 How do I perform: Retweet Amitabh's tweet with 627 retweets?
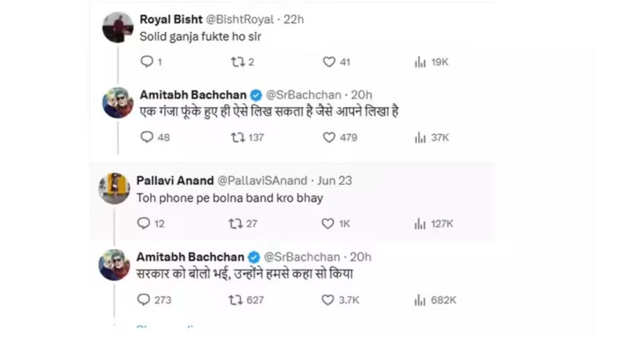(x=236, y=300)
